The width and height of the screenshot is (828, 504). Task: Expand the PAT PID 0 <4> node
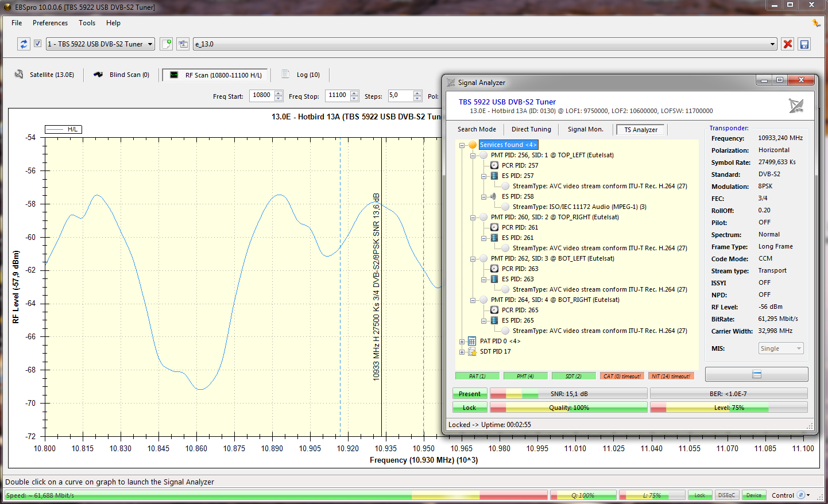tap(462, 341)
